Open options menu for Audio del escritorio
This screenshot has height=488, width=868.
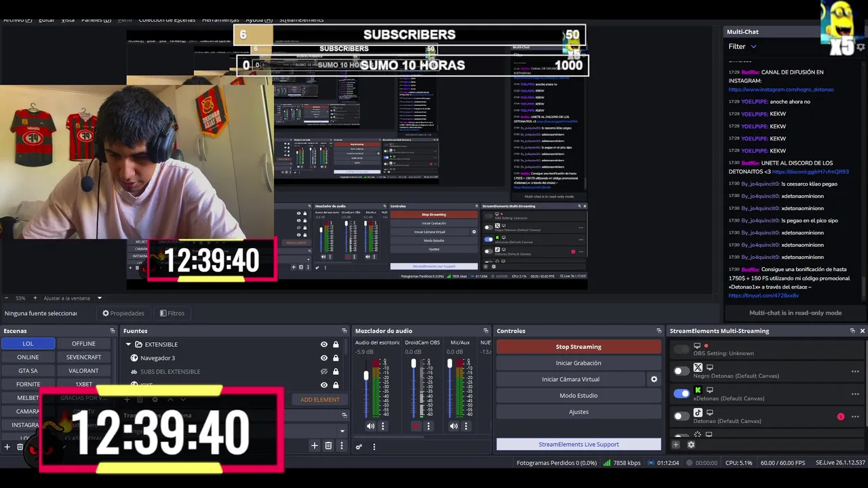pos(382,426)
